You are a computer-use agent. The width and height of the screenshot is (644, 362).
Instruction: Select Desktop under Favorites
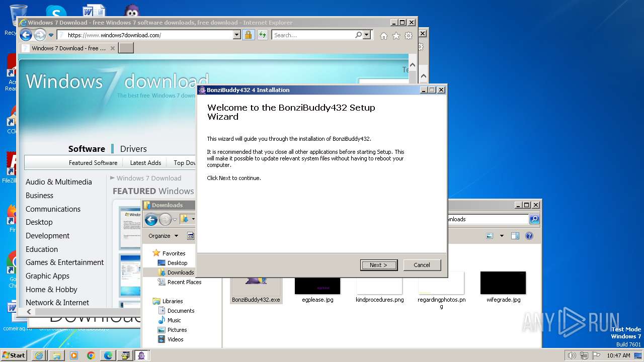tap(177, 263)
